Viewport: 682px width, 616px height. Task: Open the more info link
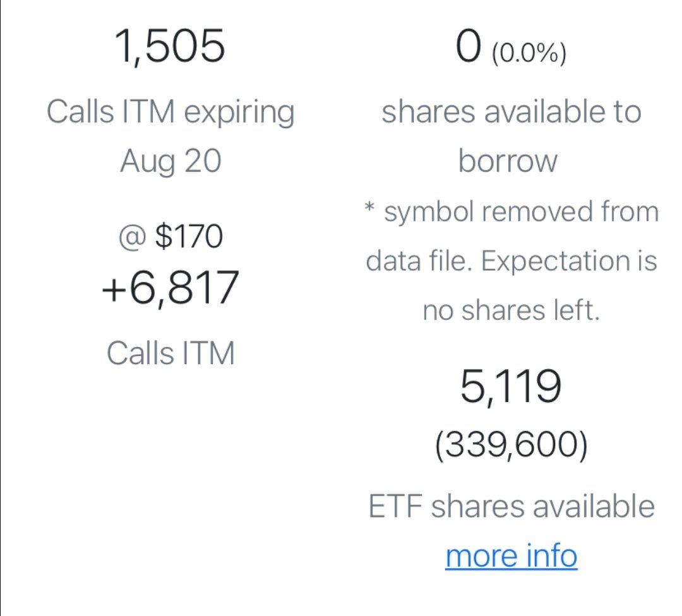511,555
